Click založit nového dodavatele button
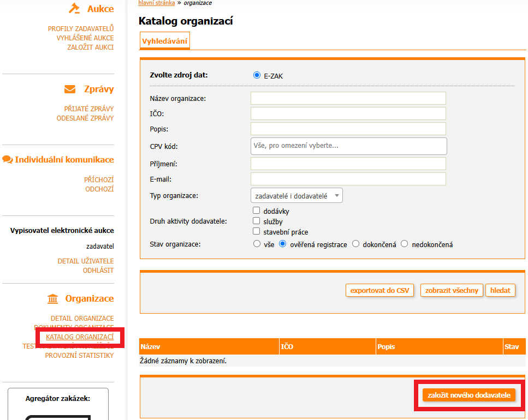This screenshot has height=420, width=528. [468, 395]
